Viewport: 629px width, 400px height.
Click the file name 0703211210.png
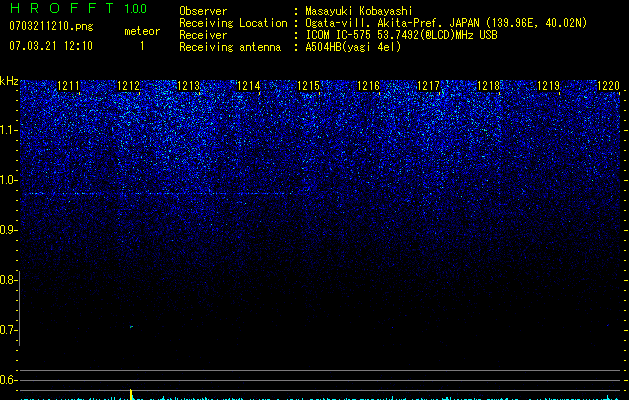[51, 26]
